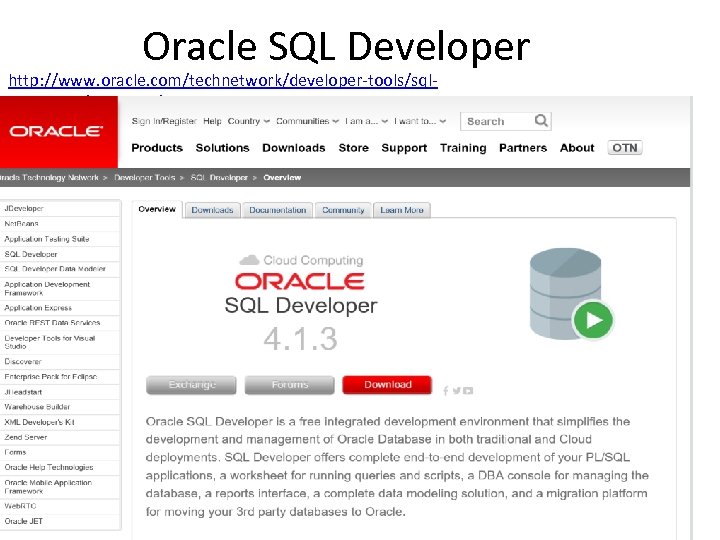
Task: Go to Oracle Technology Network breadcrumb
Action: 49,178
